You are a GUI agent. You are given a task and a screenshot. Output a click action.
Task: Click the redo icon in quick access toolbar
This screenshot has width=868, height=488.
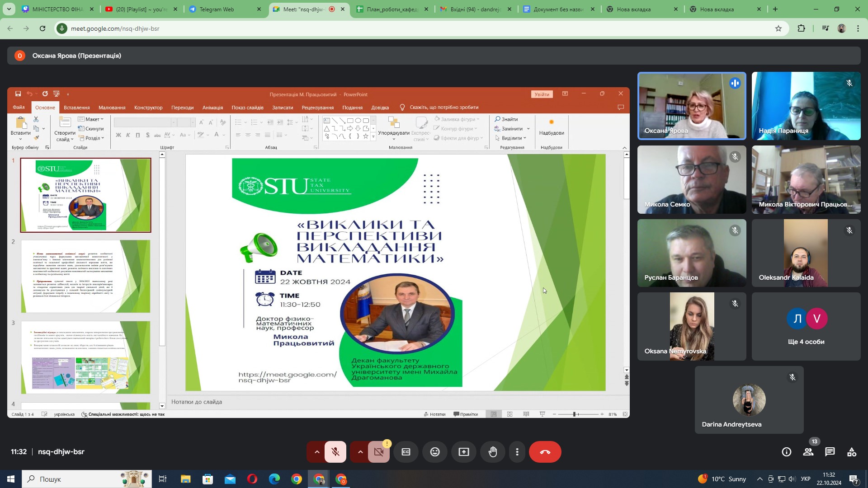(45, 94)
